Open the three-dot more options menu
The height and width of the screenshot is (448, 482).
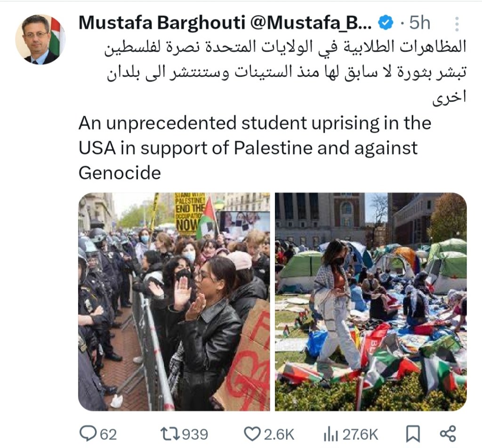click(x=457, y=24)
